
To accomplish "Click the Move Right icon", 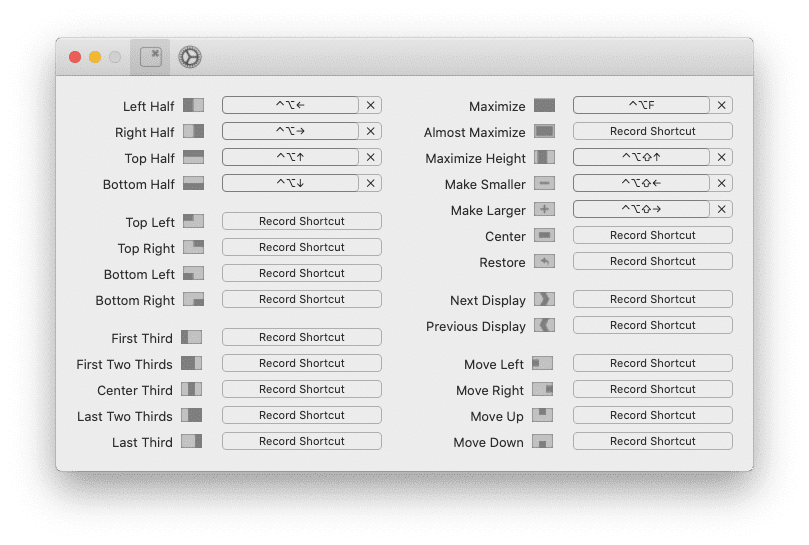I will pos(542,389).
